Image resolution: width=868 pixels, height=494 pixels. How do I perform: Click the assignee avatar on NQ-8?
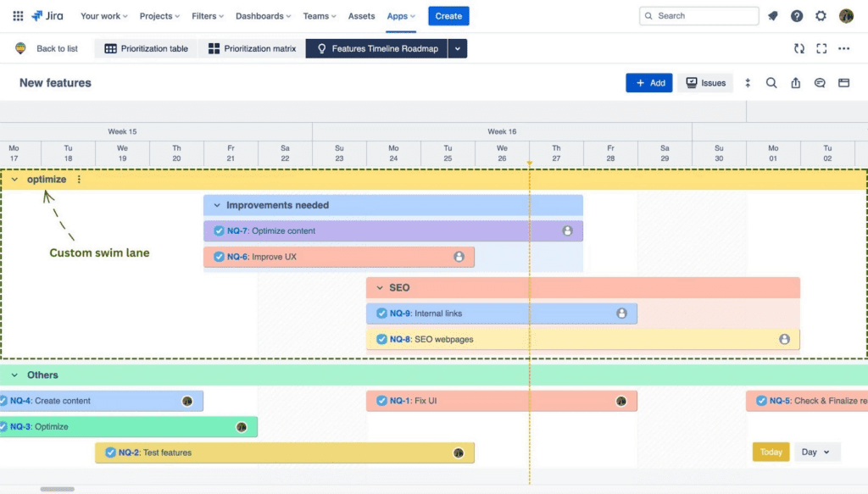pyautogui.click(x=784, y=339)
